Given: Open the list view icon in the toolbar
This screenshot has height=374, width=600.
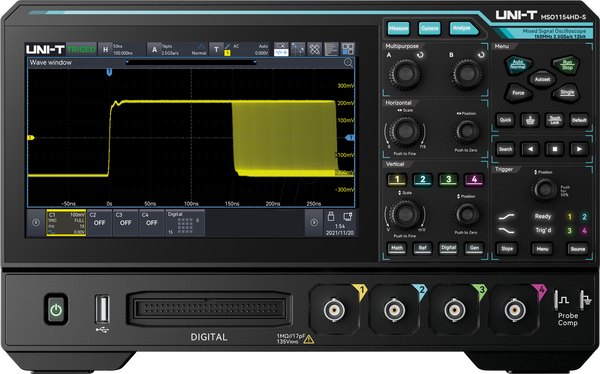Looking at the screenshot, I should 331,49.
